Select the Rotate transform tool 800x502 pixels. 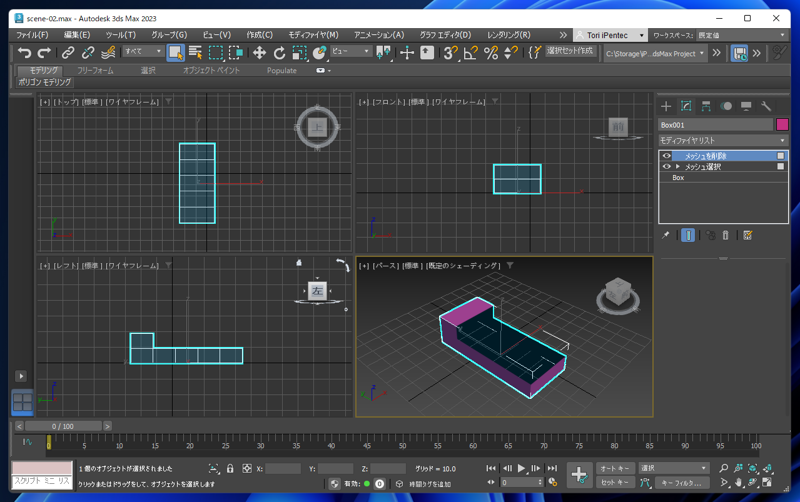(x=279, y=53)
